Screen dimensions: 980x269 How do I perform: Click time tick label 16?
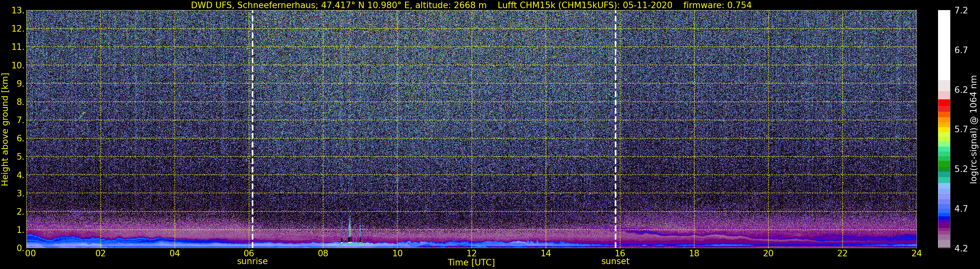point(620,253)
